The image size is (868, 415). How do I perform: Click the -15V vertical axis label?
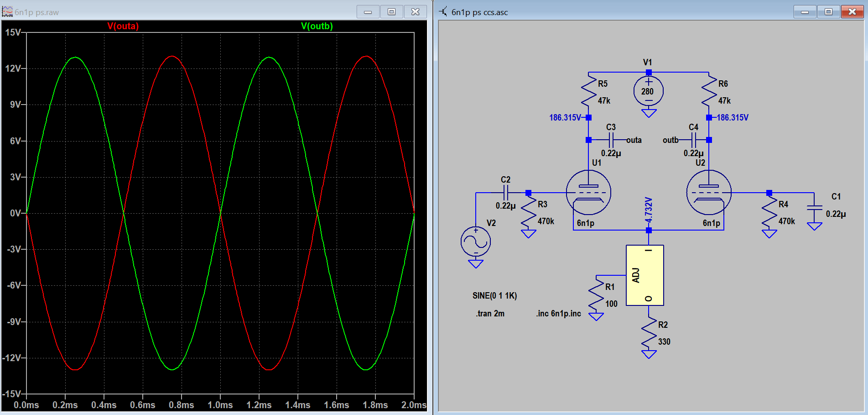pyautogui.click(x=11, y=394)
